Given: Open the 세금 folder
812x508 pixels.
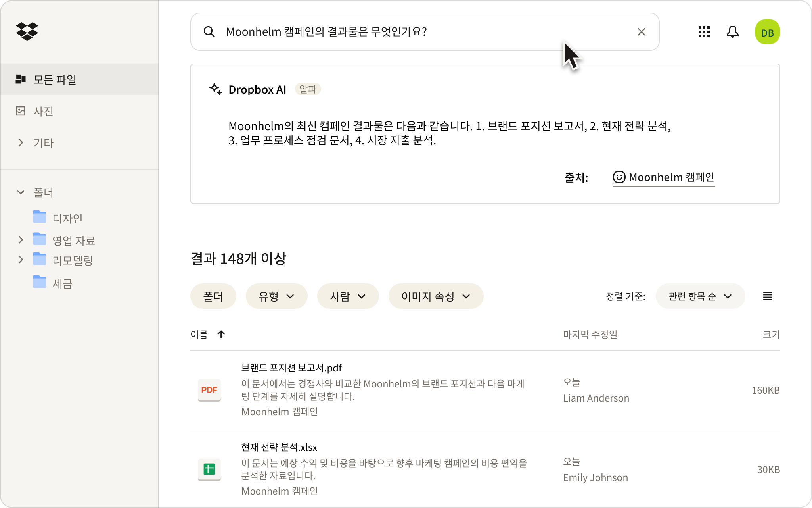Looking at the screenshot, I should 63,283.
